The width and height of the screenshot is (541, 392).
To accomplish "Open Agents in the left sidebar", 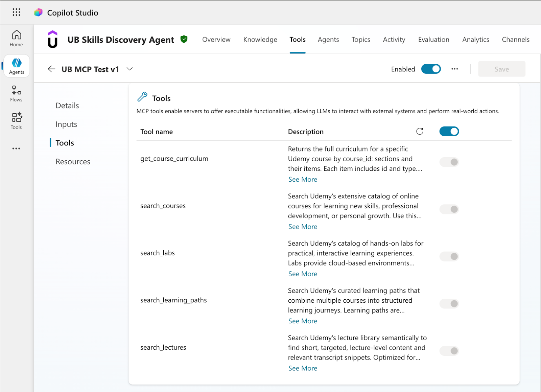I will click(x=17, y=66).
